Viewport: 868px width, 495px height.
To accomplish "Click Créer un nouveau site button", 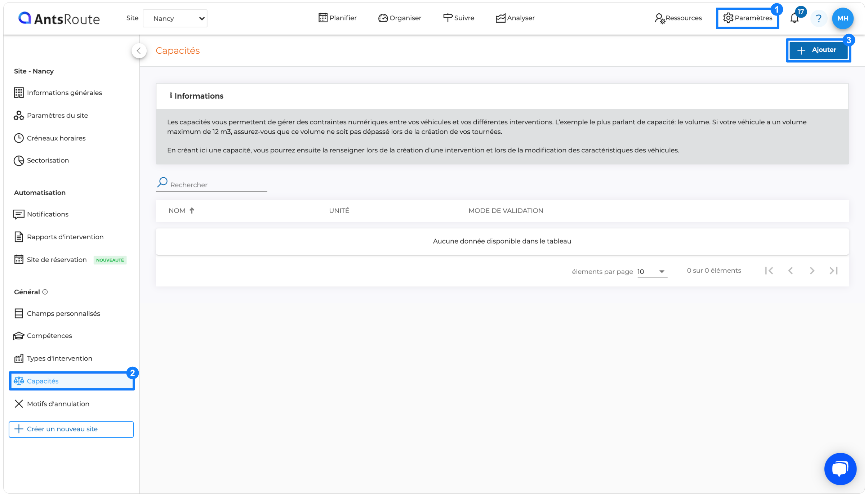I will 71,429.
